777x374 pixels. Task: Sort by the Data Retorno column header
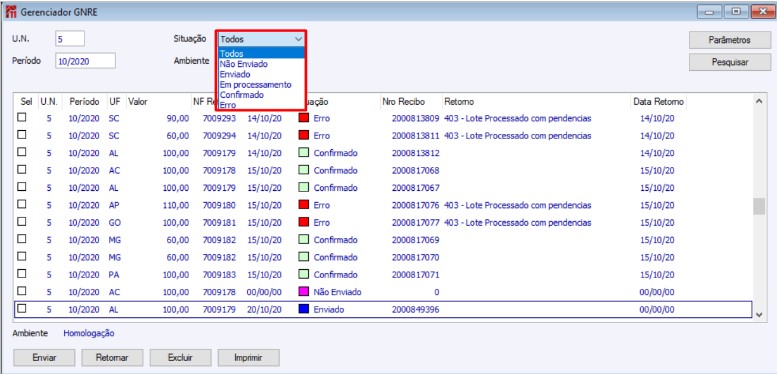click(659, 102)
